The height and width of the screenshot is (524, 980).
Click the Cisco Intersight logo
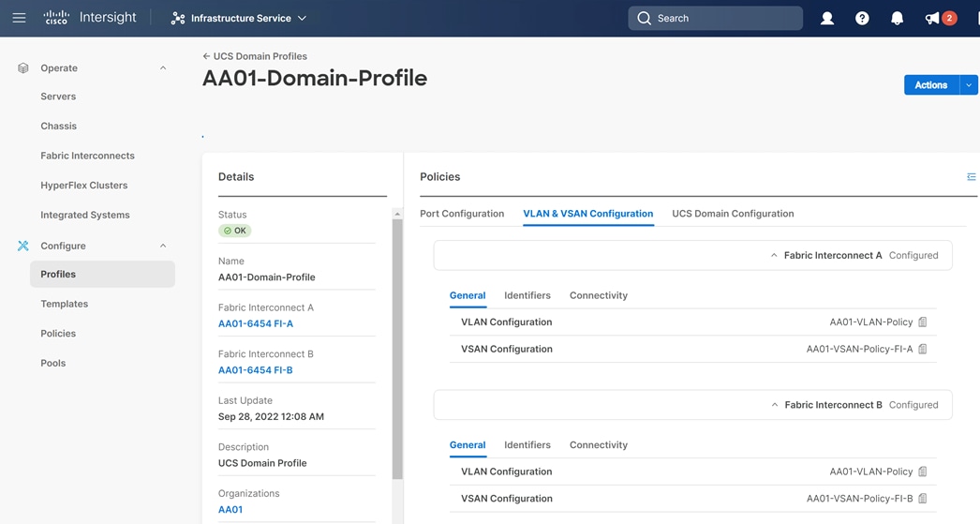pyautogui.click(x=90, y=18)
